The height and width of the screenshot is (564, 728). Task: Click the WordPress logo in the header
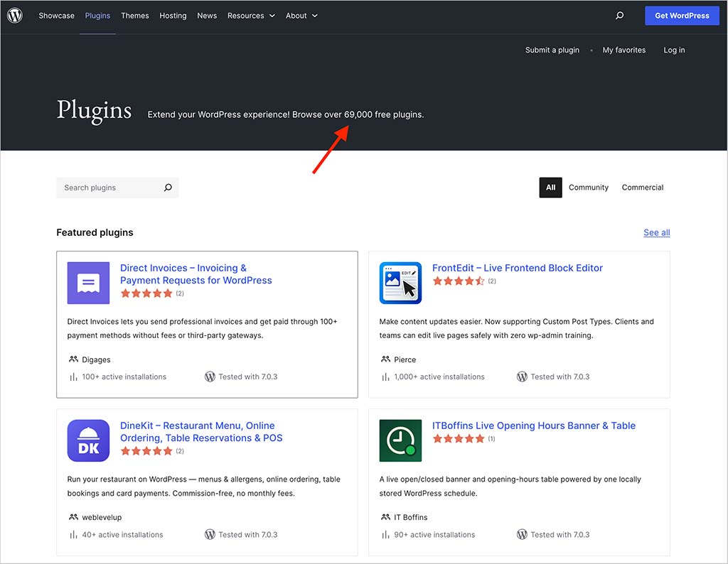15,16
